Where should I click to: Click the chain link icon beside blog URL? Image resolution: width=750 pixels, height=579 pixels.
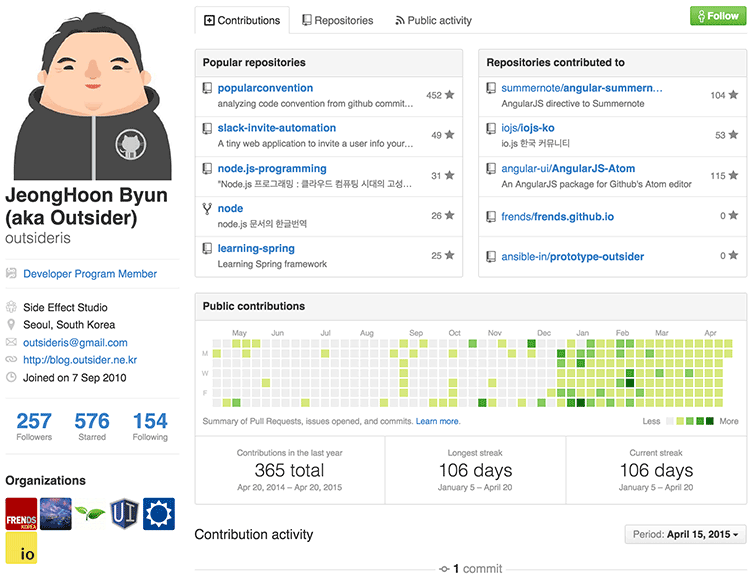pos(11,359)
